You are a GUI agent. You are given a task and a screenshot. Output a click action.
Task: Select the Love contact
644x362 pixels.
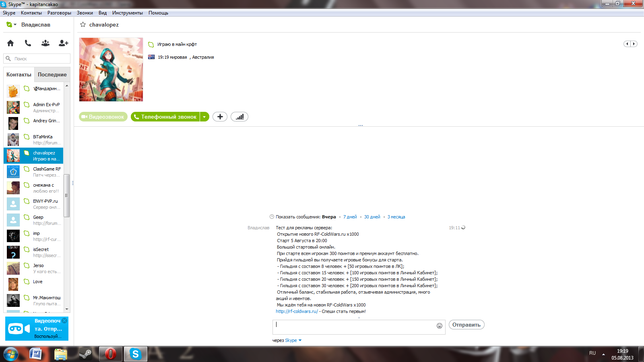coord(33,284)
